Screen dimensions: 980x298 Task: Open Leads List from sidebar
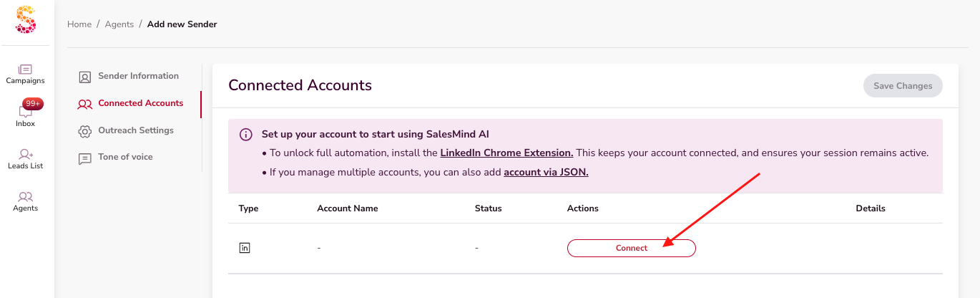[x=26, y=154]
